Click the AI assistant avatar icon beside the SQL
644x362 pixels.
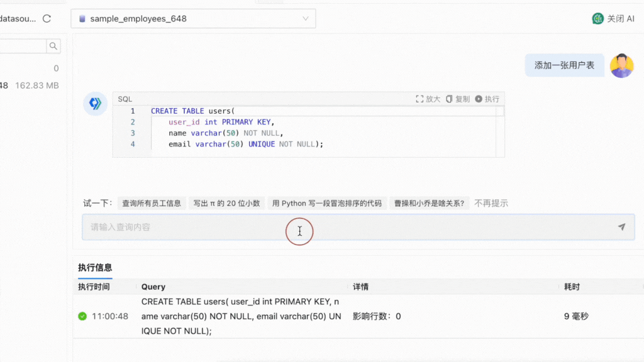pos(95,104)
